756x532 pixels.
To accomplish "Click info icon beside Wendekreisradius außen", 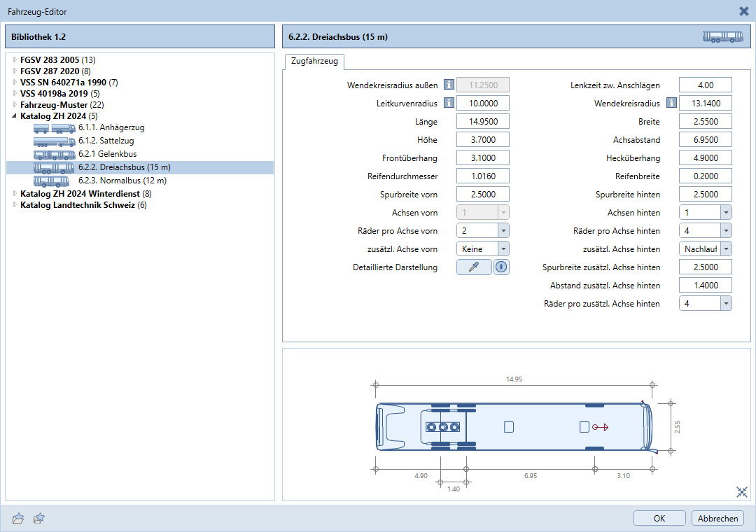I will (449, 85).
